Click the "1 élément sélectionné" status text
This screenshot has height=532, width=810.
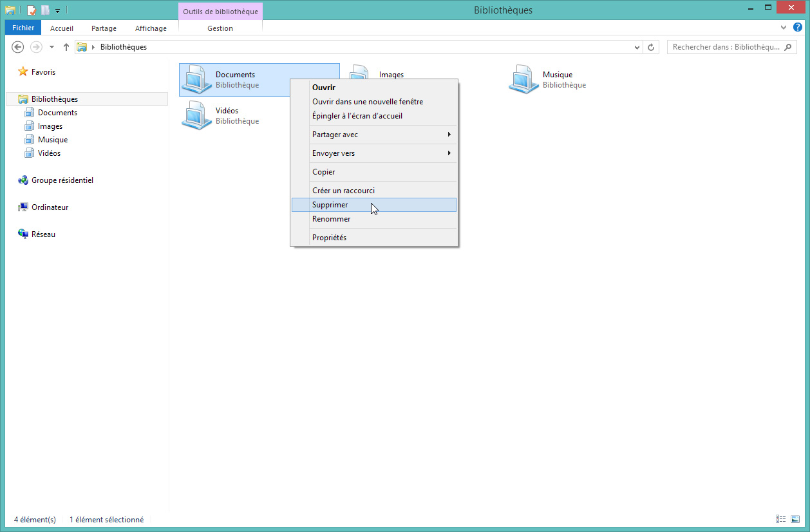[x=107, y=520]
